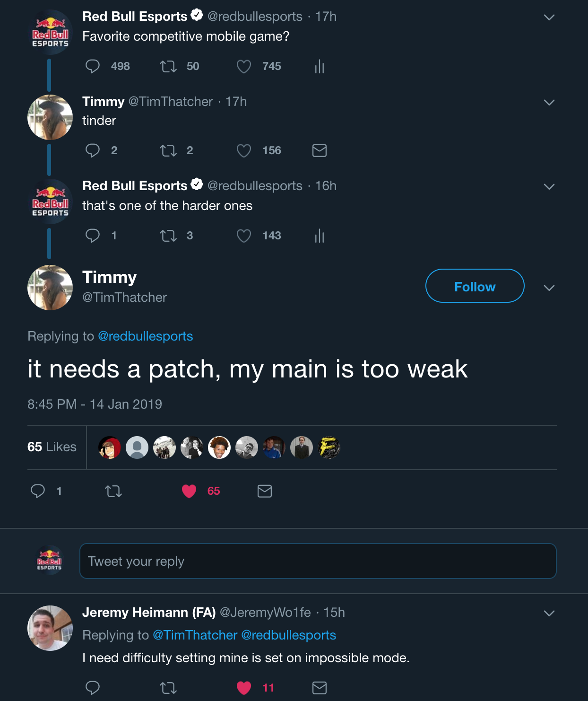588x701 pixels.
Task: Retweet the main 'it needs a patch' tweet
Action: pyautogui.click(x=113, y=491)
